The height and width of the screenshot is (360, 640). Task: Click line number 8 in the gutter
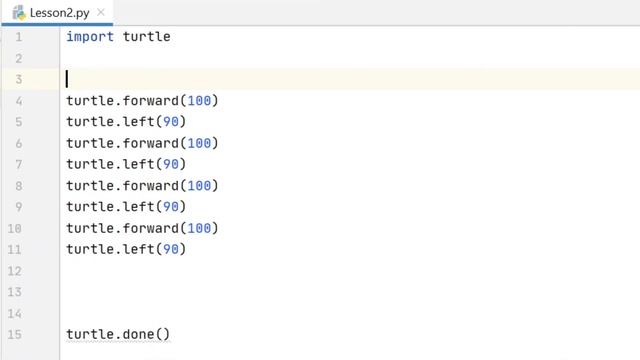click(x=19, y=186)
